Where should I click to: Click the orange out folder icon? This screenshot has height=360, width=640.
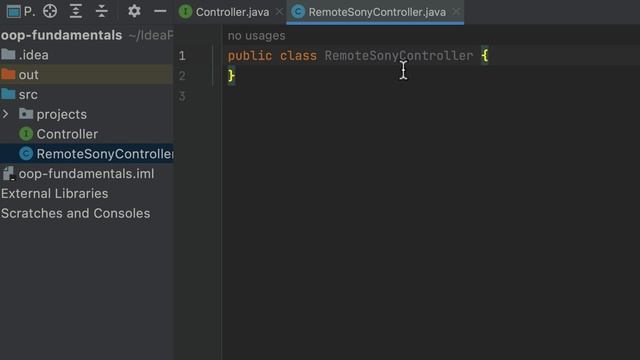[x=8, y=74]
